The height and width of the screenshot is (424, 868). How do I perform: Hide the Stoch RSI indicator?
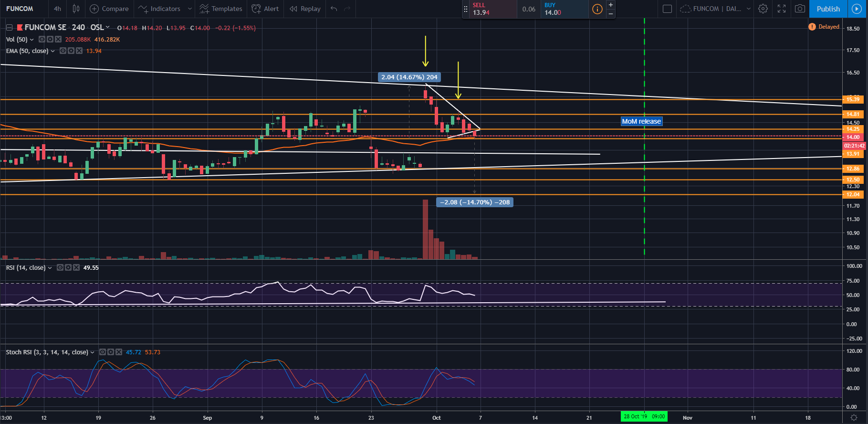pyautogui.click(x=103, y=352)
